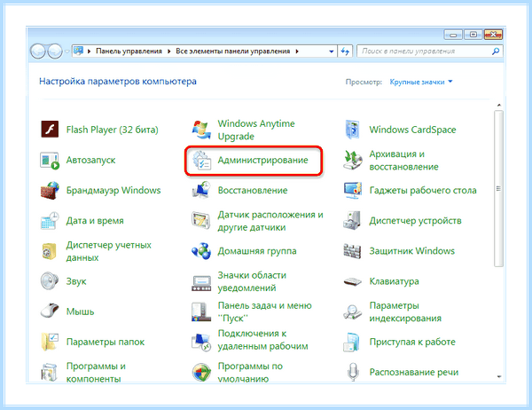This screenshot has width=532, height=410.
Task: Expand the chevron before Панель управления
Action: point(89,51)
